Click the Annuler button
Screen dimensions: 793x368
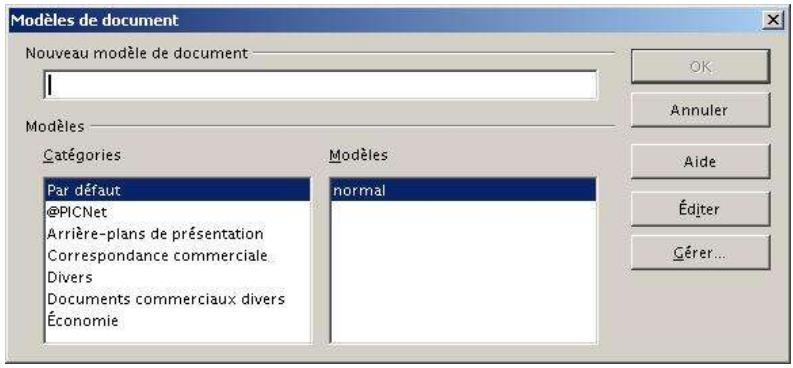700,110
